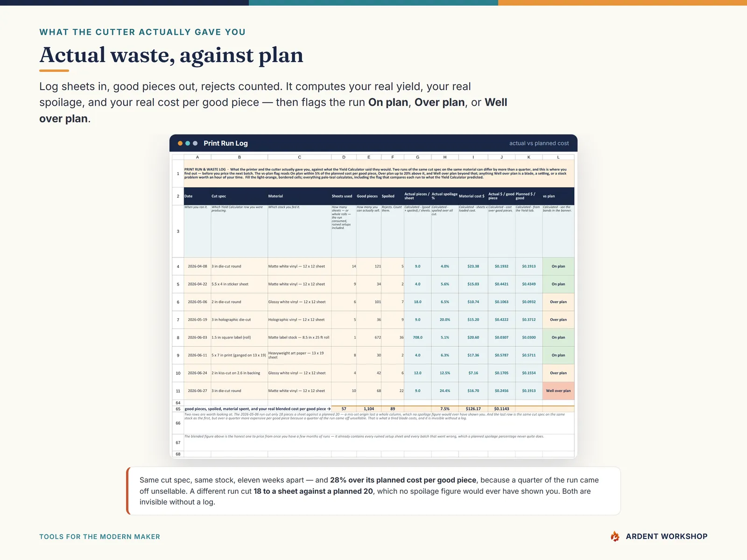This screenshot has height=560, width=747.
Task: Select actual pieces per sheet 708.0
Action: (417, 337)
